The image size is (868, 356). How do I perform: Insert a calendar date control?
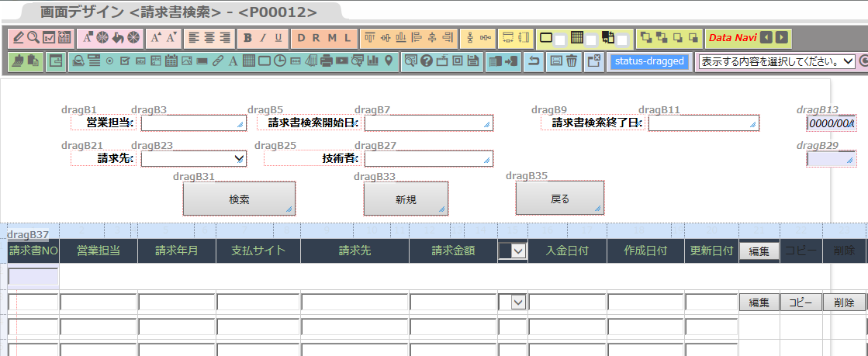pos(171,61)
